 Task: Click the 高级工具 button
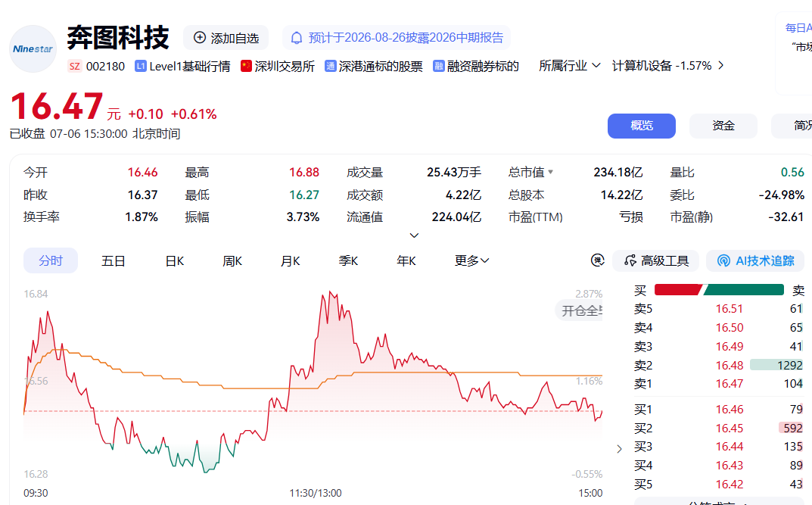[x=655, y=261]
